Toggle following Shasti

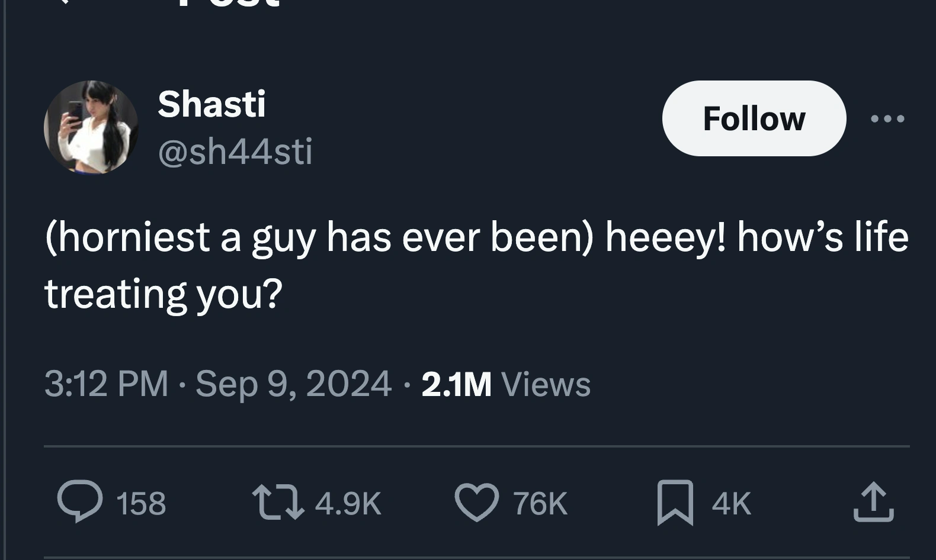pos(753,118)
